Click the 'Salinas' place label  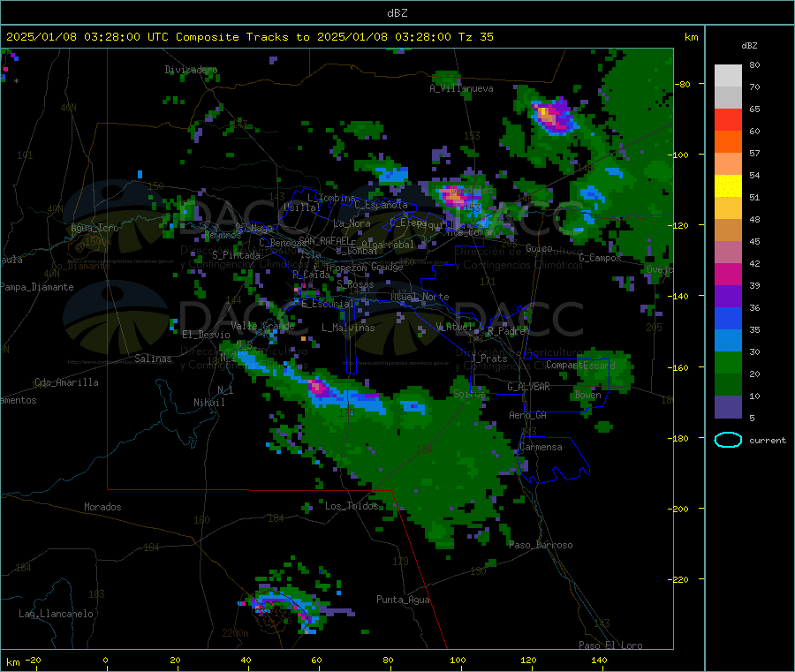click(x=153, y=359)
